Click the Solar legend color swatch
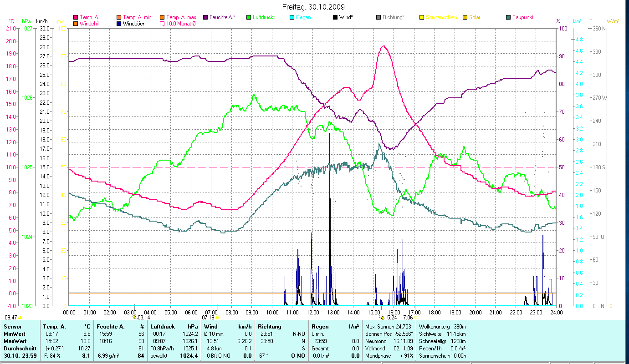The width and height of the screenshot is (629, 364). (465, 17)
